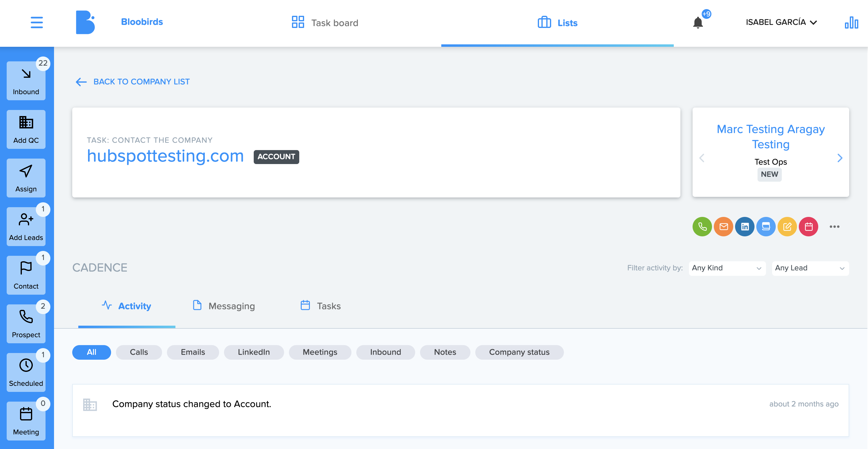Filter activity by Emails
Viewport: 868px width, 449px height.
(x=193, y=352)
